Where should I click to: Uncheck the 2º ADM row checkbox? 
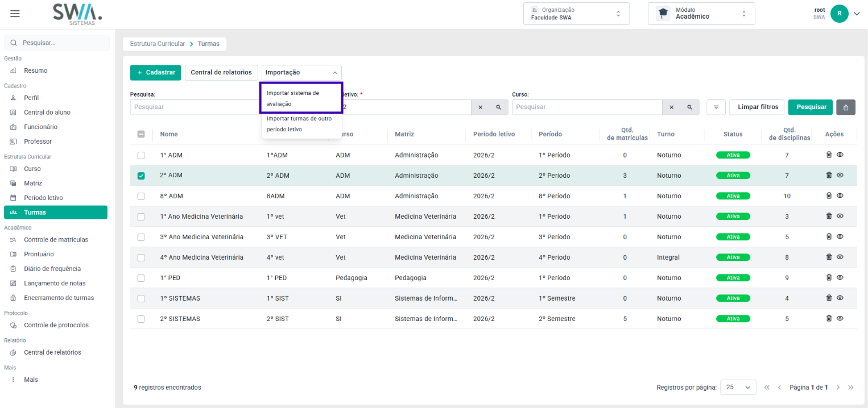141,176
